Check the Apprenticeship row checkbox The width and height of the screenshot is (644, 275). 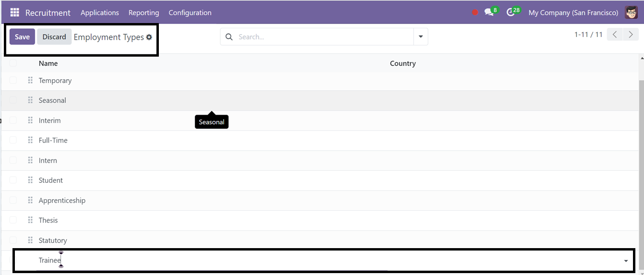tap(13, 200)
